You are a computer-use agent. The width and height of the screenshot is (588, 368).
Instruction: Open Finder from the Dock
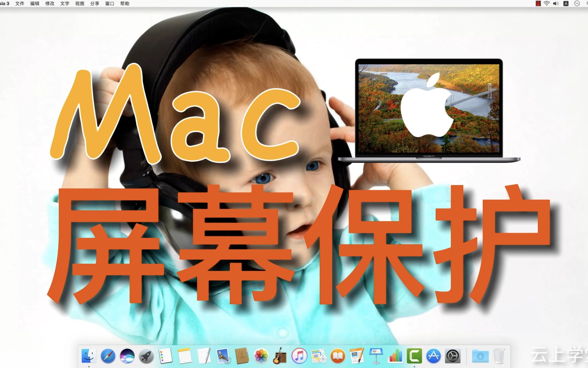tap(89, 356)
